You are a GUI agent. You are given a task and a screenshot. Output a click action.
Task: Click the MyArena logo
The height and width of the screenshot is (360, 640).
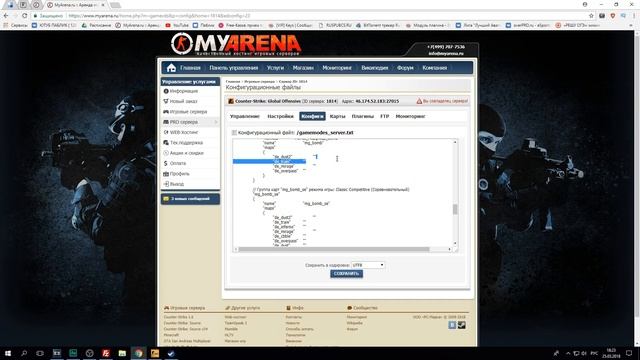[236, 44]
